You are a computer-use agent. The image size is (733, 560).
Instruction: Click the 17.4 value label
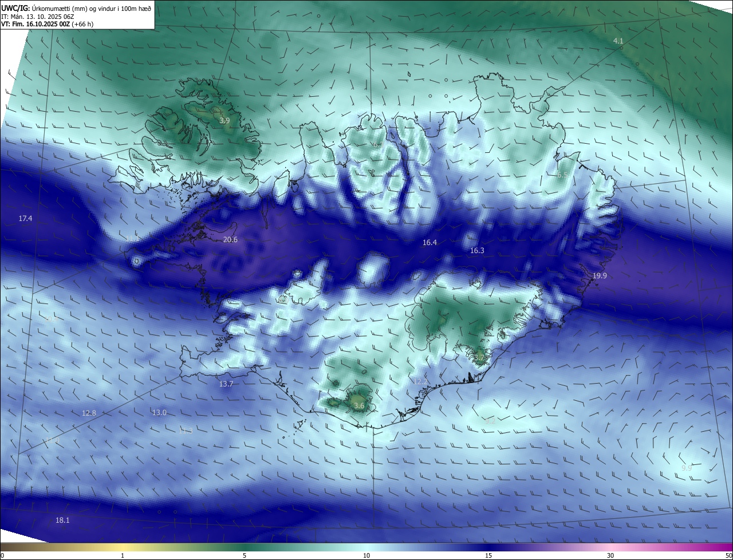[x=25, y=219]
